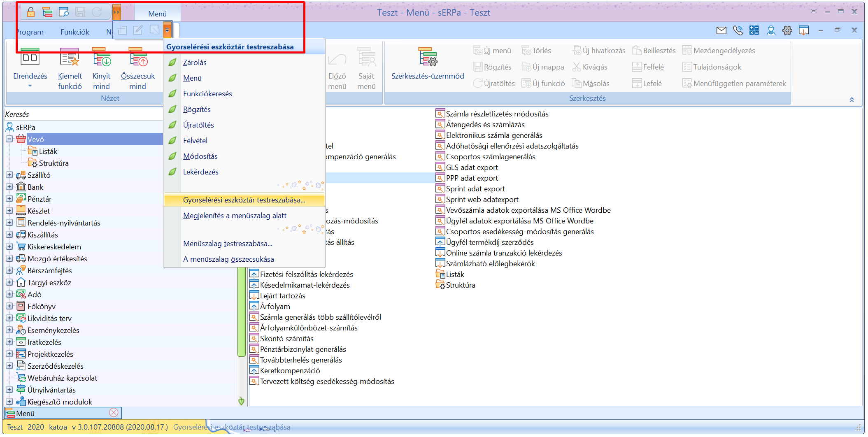Click Lefelé move-down in the ribbon
This screenshot has width=868, height=437.
tap(647, 84)
